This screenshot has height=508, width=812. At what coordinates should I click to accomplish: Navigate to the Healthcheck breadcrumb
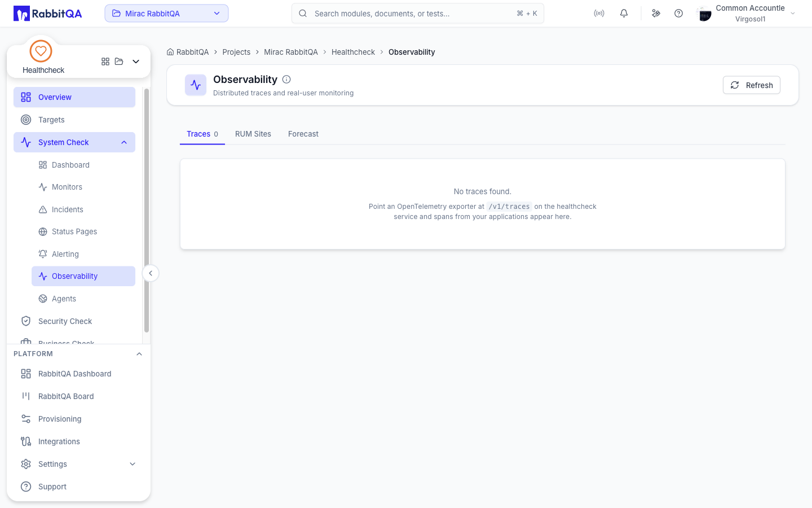[353, 52]
